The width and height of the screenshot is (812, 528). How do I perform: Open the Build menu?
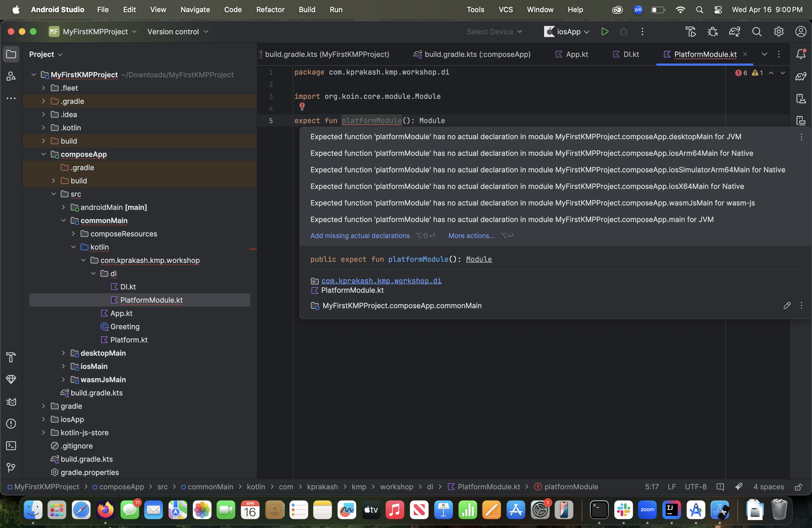[x=307, y=10]
